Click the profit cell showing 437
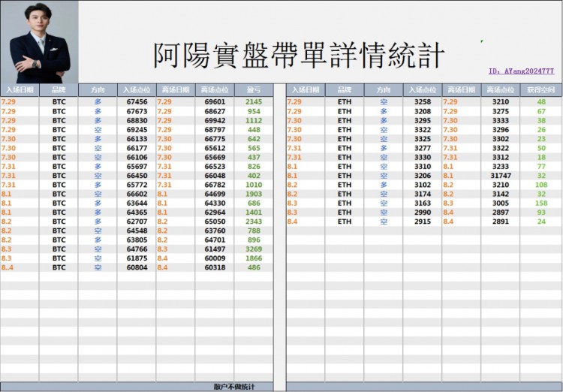This screenshot has width=563, height=392. tap(254, 158)
